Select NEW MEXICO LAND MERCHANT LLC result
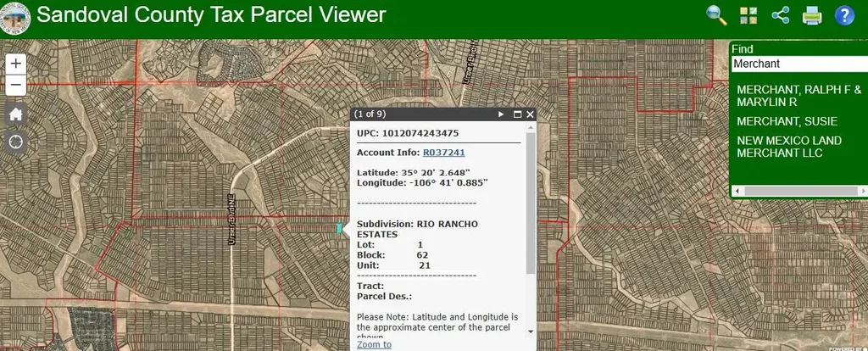Viewport: 868px width, 351px height. (788, 146)
